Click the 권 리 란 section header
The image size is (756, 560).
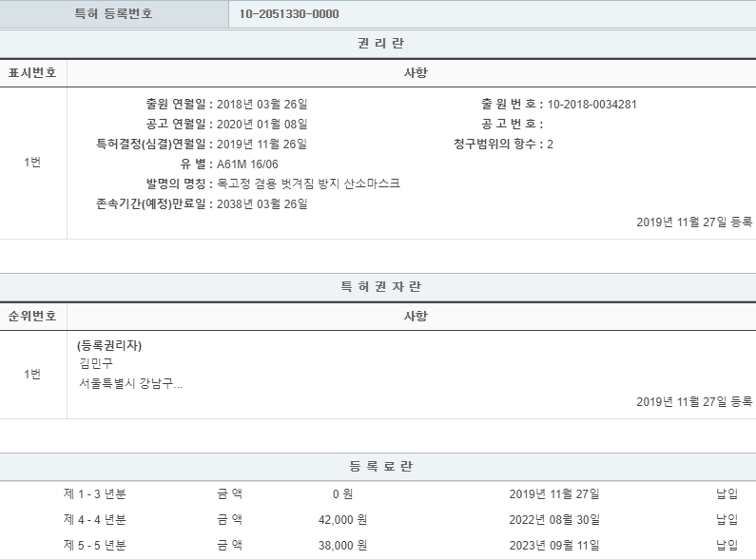pyautogui.click(x=380, y=44)
